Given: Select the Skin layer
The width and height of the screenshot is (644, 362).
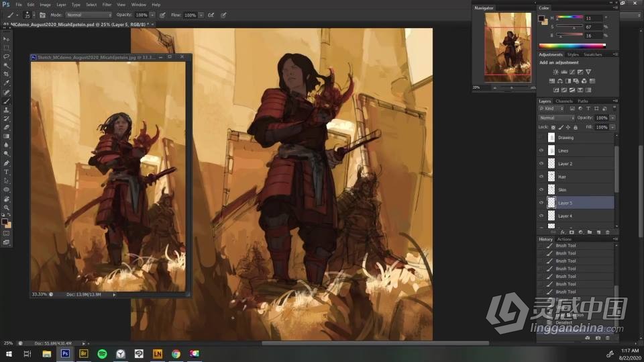Looking at the screenshot, I should click(577, 189).
